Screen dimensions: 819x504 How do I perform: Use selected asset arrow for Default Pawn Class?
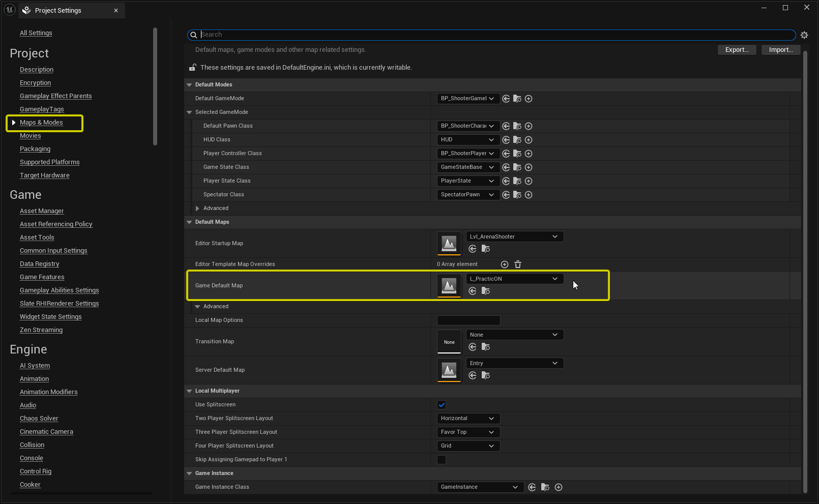[x=506, y=126]
